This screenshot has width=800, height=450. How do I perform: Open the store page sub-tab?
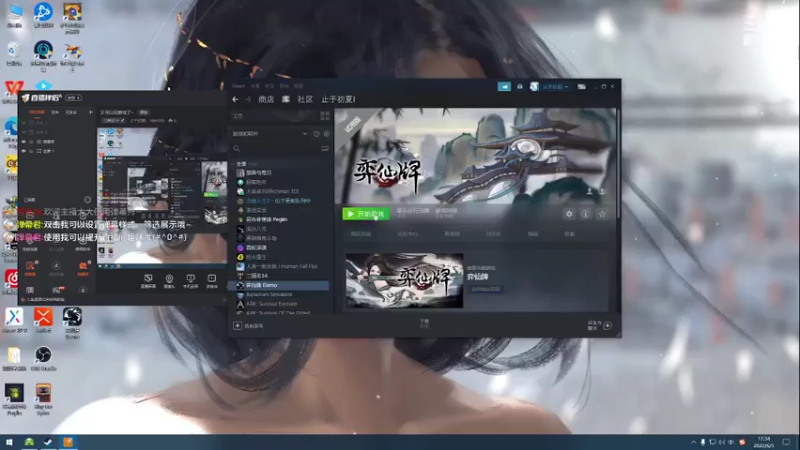coord(361,234)
